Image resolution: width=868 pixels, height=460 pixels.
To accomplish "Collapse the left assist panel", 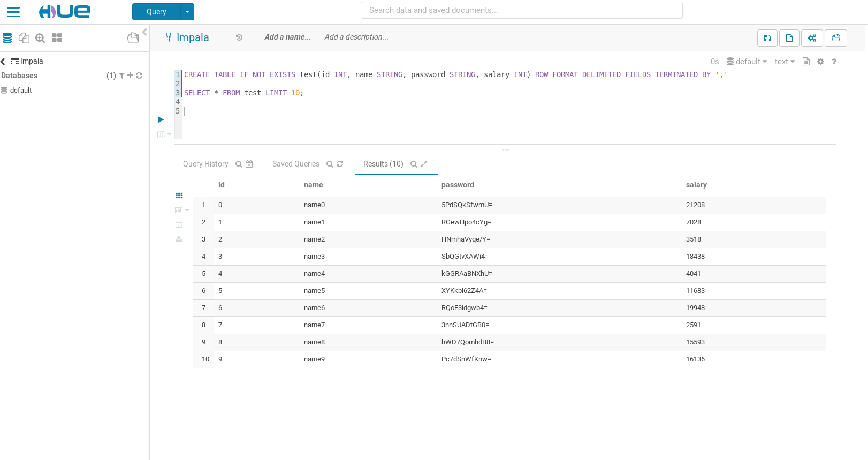I will (x=144, y=32).
